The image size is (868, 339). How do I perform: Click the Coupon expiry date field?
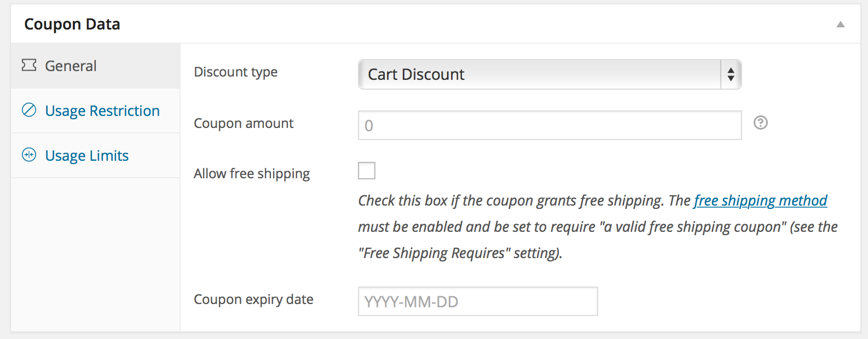pos(478,301)
